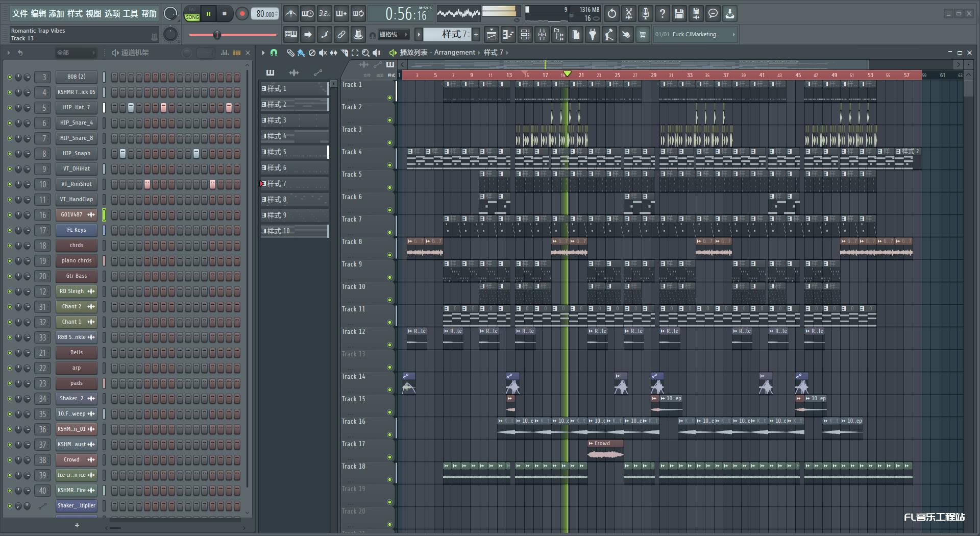Viewport: 980px width, 536px height.
Task: Open the playlist options menu arrow
Action: tap(263, 53)
